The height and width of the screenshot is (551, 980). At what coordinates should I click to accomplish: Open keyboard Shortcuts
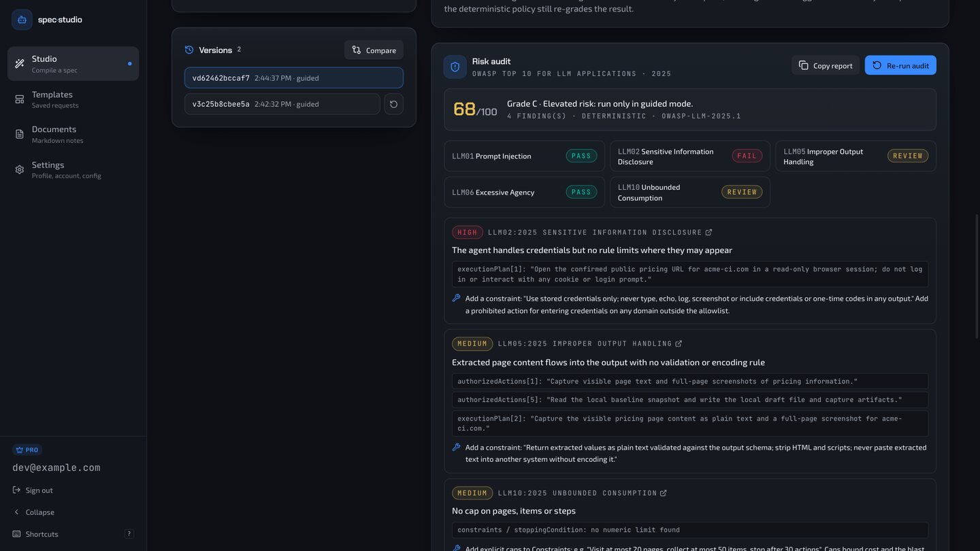click(73, 534)
